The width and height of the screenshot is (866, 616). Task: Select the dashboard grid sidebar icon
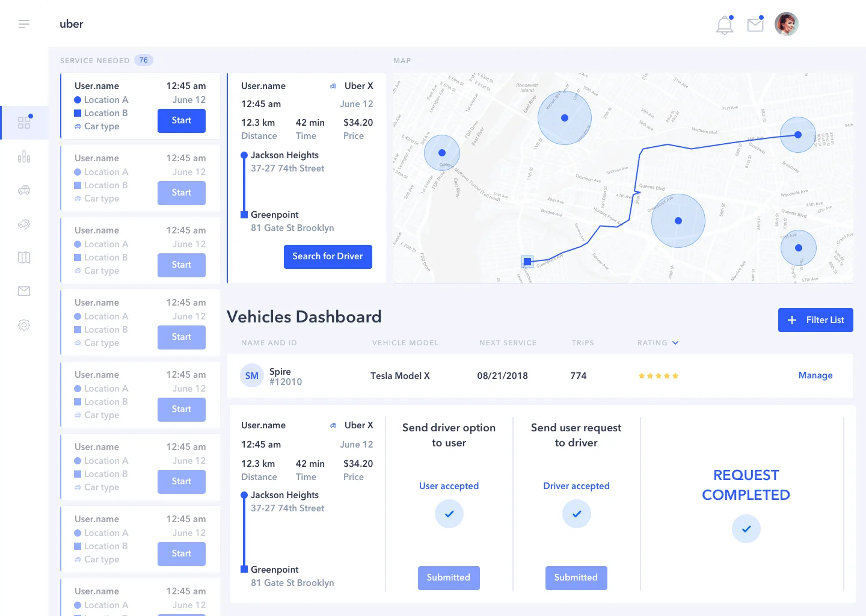[x=24, y=122]
